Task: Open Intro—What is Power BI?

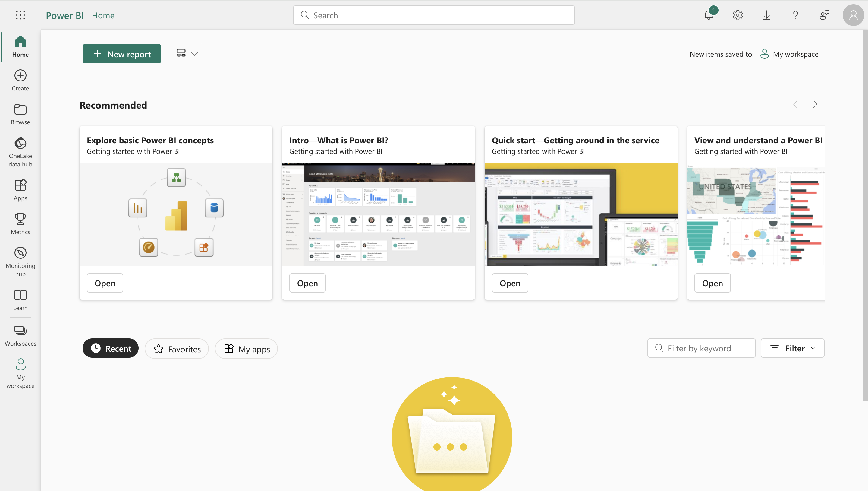Action: 307,283
